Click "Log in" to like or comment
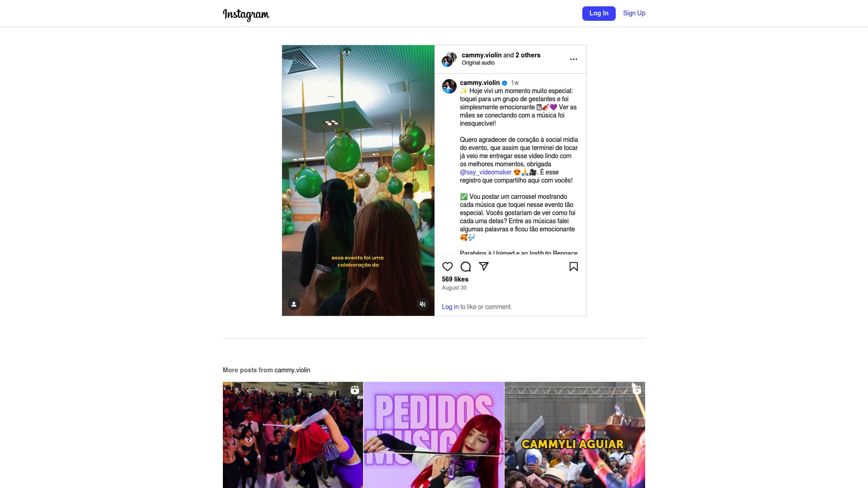The height and width of the screenshot is (488, 868). coord(450,307)
